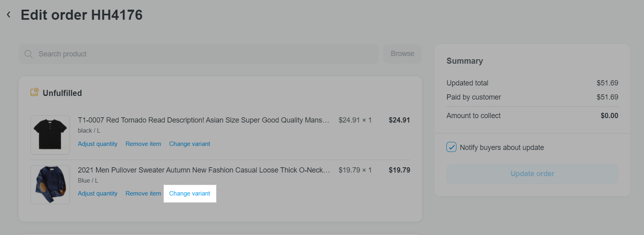The image size is (644, 235).
Task: Click the $0.00 Amount to collect value
Action: click(609, 116)
